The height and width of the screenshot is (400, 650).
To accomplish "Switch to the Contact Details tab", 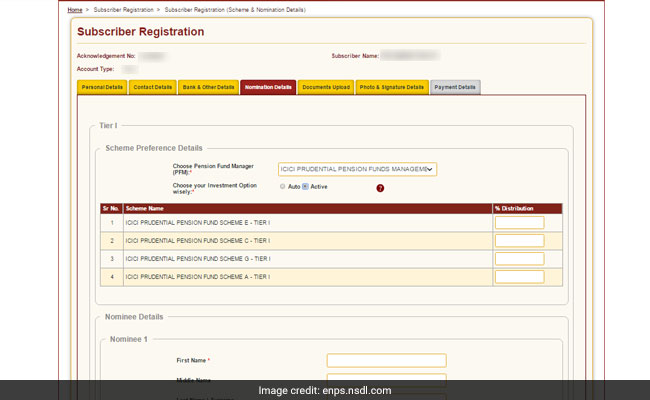I will 153,87.
